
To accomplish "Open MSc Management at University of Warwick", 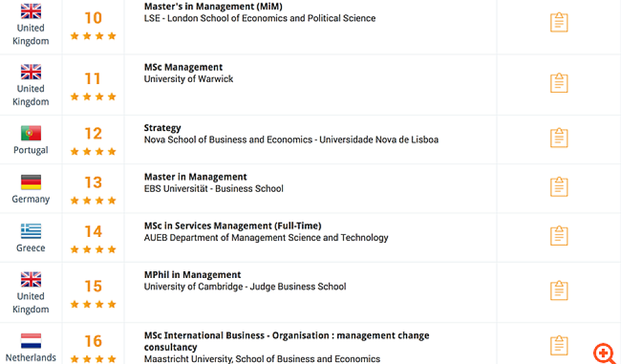I will tap(183, 67).
